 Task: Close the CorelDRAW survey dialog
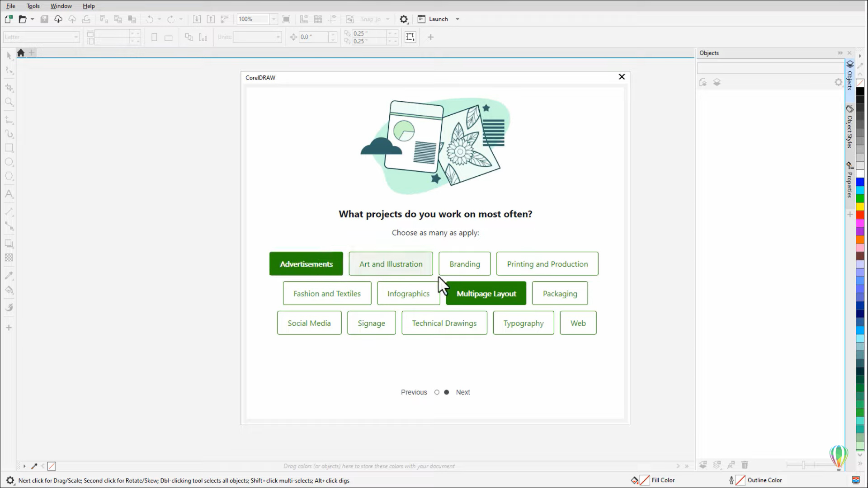[x=622, y=77]
